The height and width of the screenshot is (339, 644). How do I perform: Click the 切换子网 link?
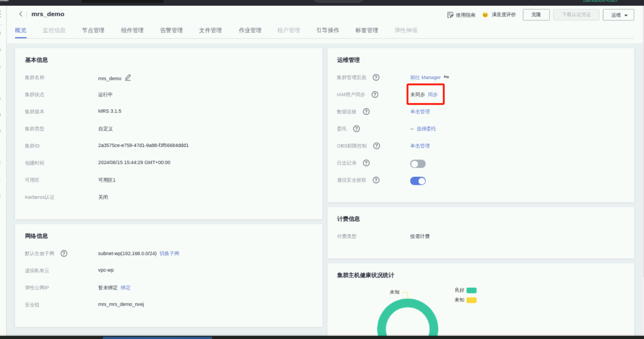(x=169, y=254)
